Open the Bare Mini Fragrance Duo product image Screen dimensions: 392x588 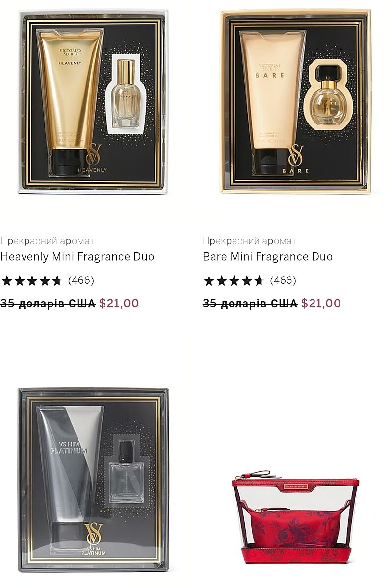click(x=296, y=101)
